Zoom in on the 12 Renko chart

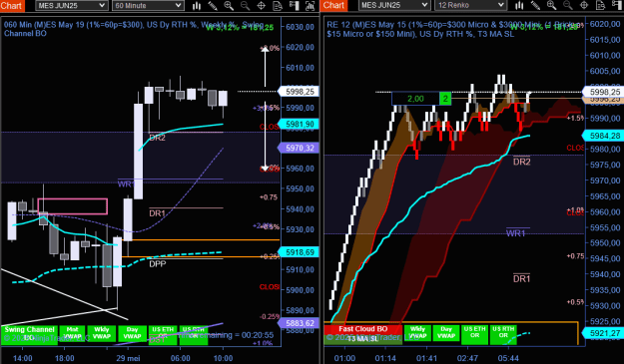point(551,6)
